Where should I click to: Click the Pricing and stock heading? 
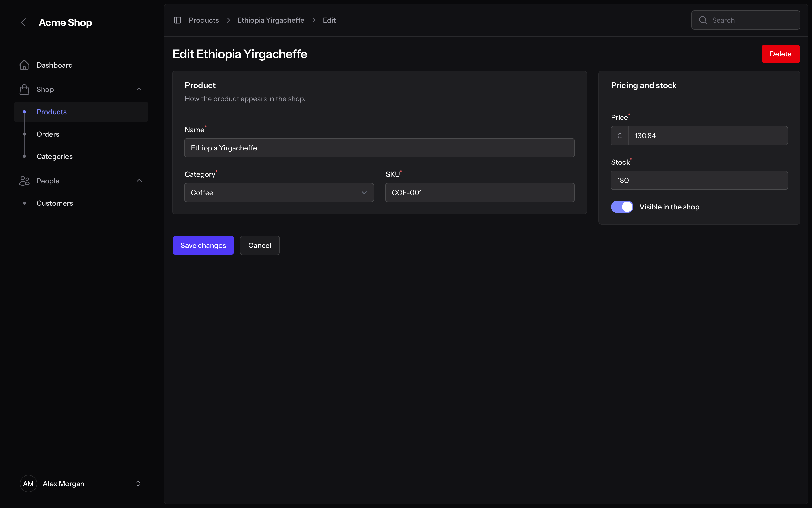(x=644, y=85)
